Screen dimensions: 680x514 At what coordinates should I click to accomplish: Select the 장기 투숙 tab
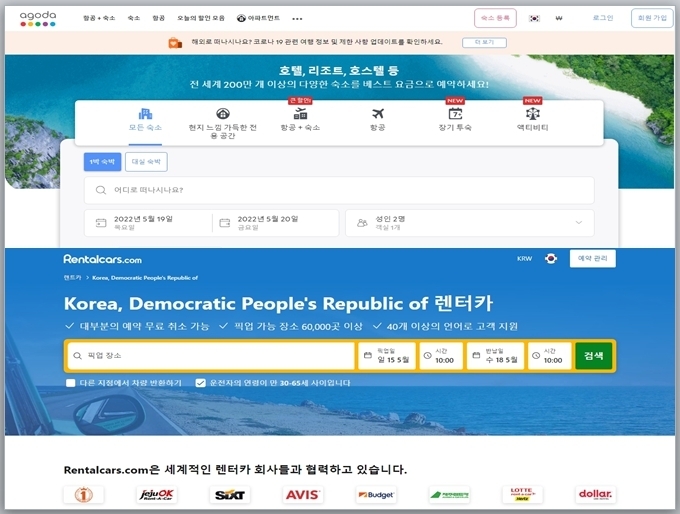[x=455, y=121]
